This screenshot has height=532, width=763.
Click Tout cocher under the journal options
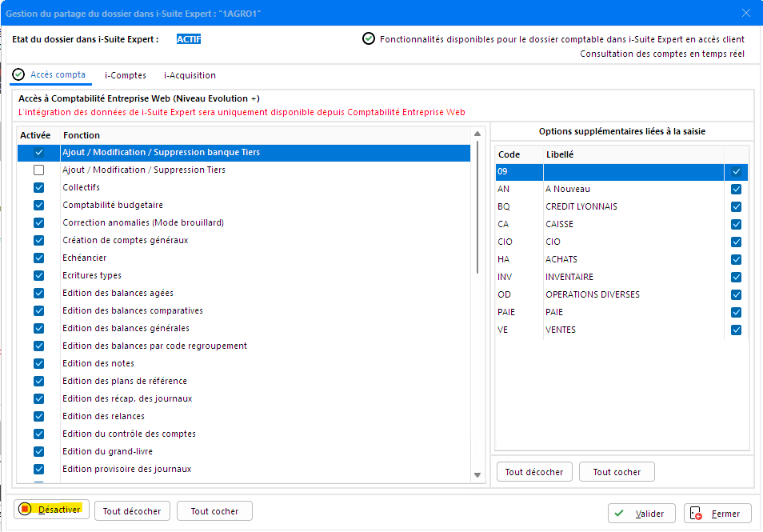617,472
